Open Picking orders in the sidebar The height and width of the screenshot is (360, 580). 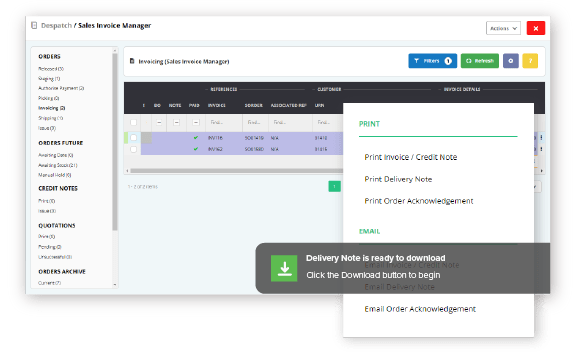(x=49, y=98)
